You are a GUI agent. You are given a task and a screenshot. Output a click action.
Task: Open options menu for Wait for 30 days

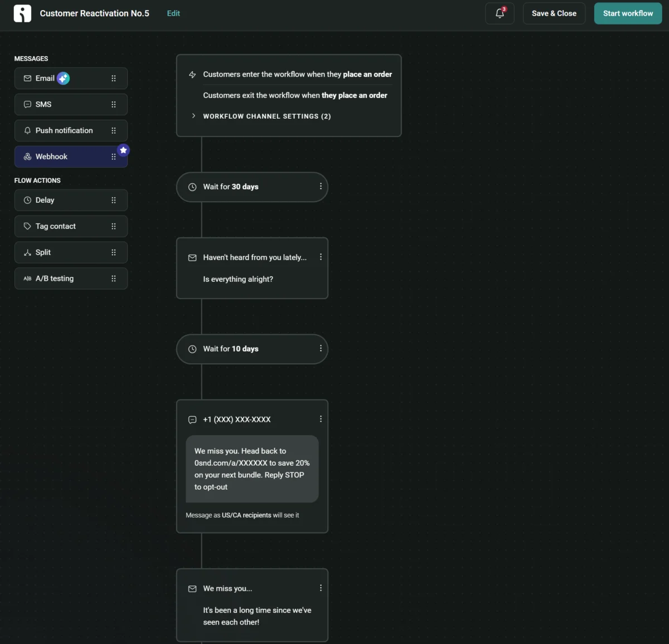click(x=321, y=186)
